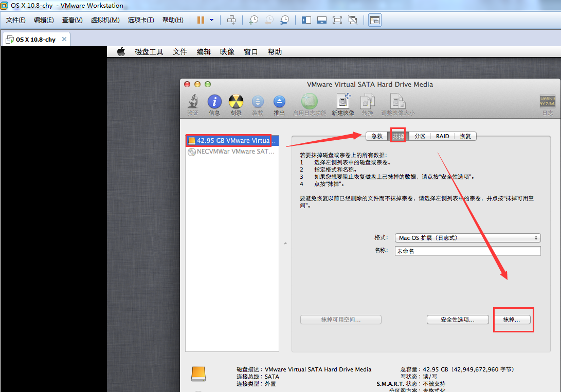Screen dimensions: 561x392
Task: Select the NECVMWar VMware SATA drive
Action: 232,152
